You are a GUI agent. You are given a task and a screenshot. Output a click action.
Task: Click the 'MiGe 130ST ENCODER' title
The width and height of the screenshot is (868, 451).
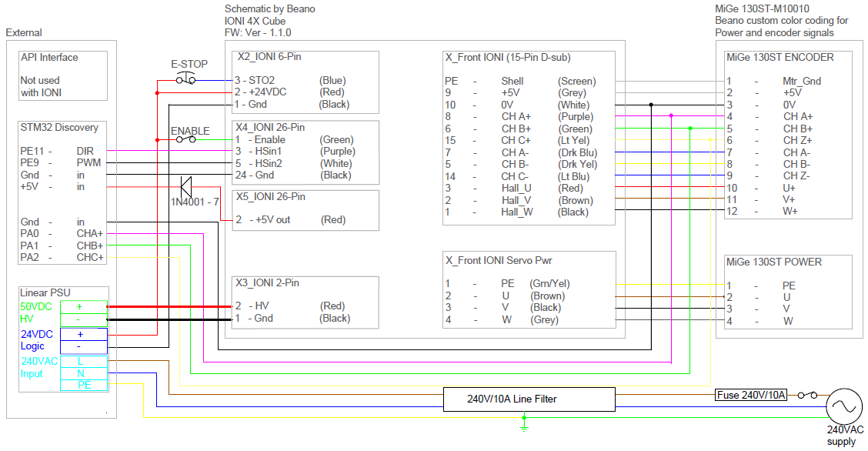[x=780, y=57]
